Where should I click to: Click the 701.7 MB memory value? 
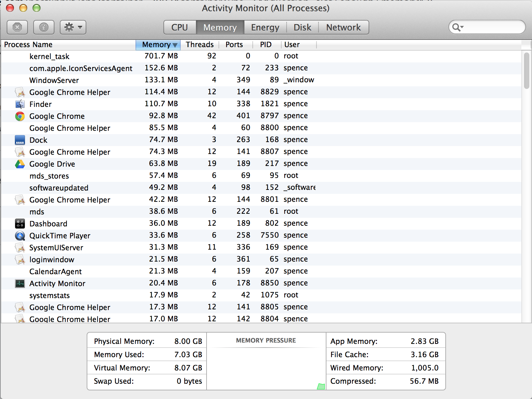(x=161, y=56)
